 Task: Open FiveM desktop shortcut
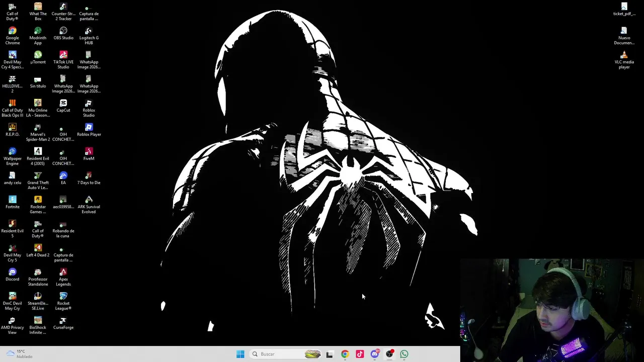89,154
